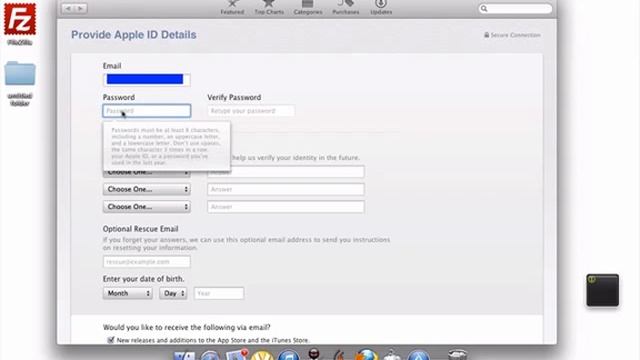Click the Provide Apple ID Details heading

(x=133, y=35)
